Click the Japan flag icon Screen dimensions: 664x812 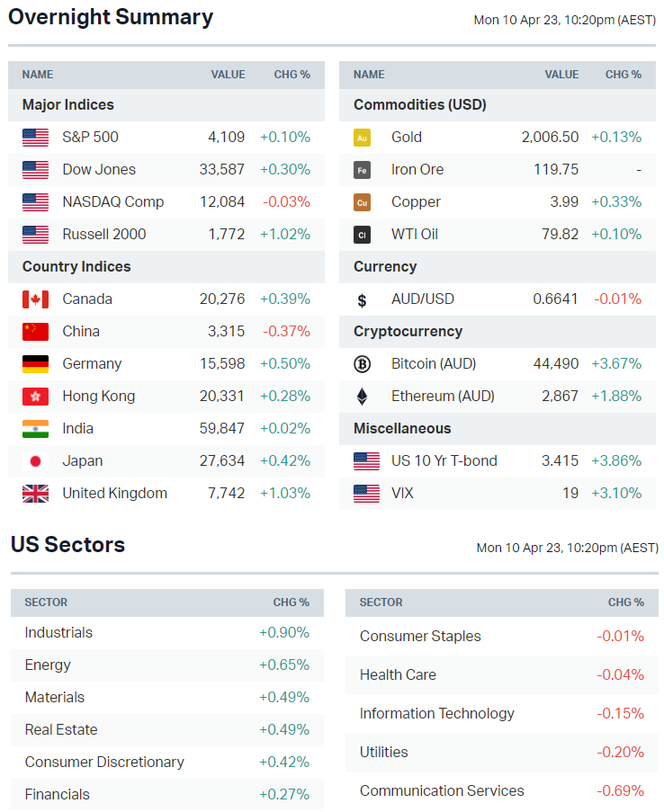(x=35, y=461)
